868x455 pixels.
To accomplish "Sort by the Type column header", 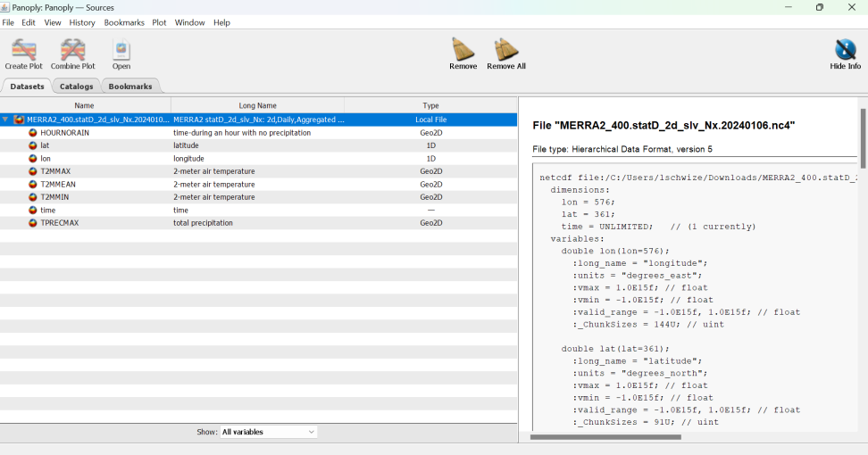I will tap(430, 105).
